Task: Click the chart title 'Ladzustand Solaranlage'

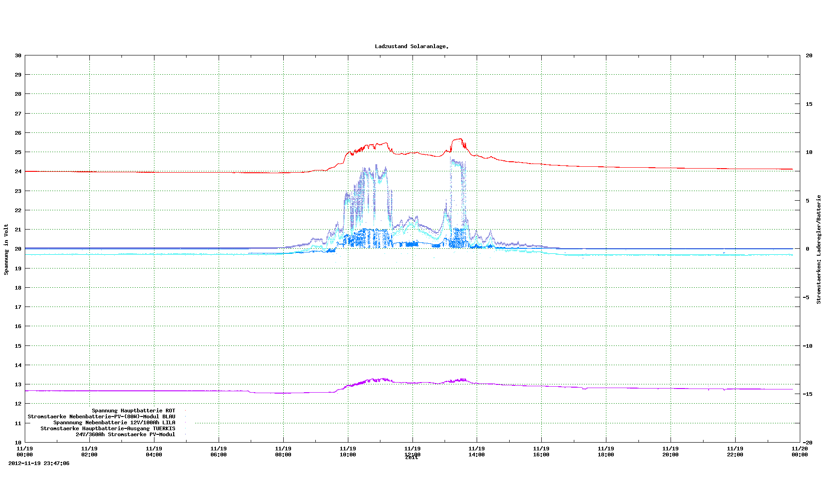Action: pyautogui.click(x=412, y=46)
